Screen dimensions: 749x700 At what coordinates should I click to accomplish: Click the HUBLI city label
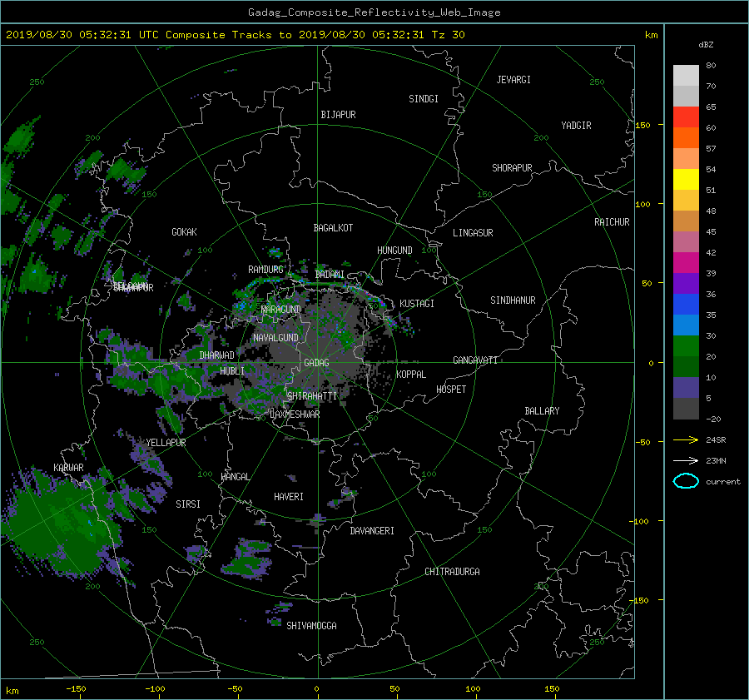232,370
